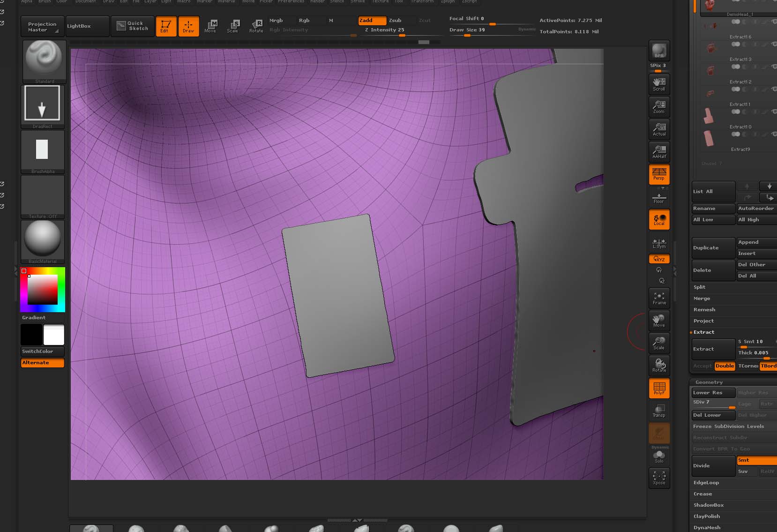This screenshot has width=777, height=532.
Task: Open Projection Master
Action: click(x=42, y=27)
